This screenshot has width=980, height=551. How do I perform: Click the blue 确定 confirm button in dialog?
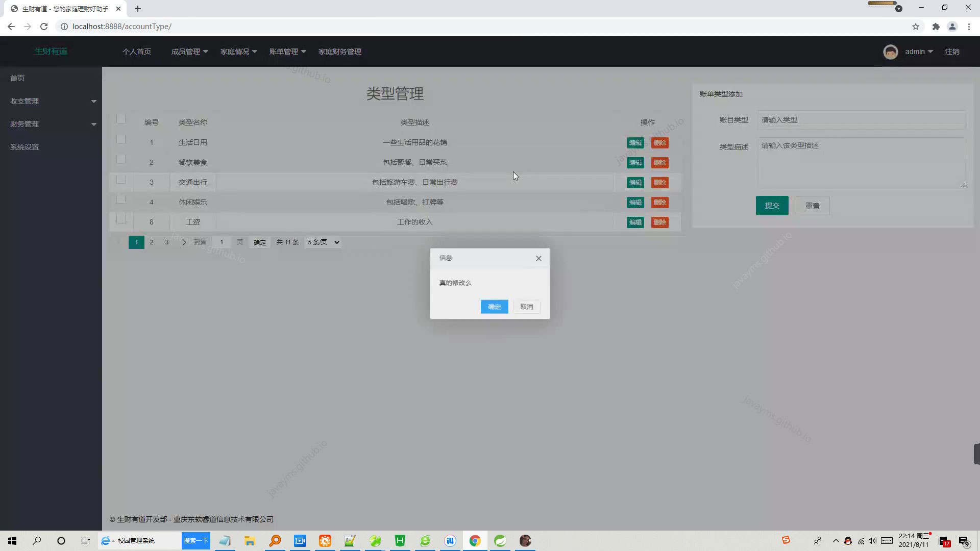pos(494,307)
